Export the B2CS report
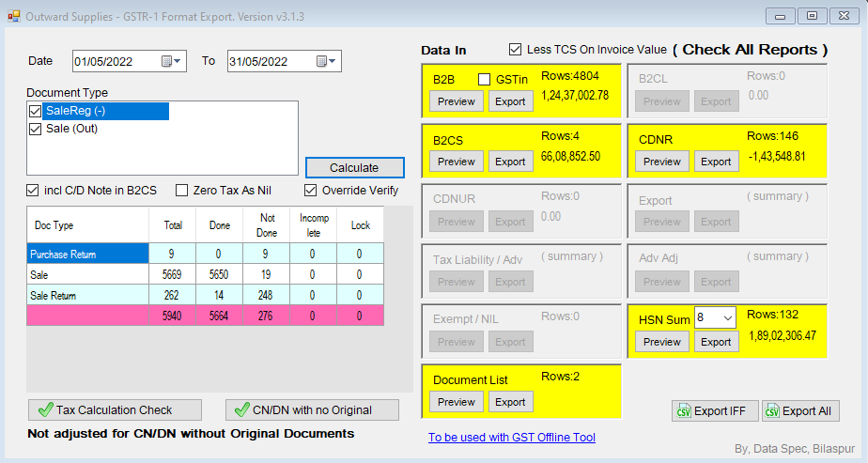Viewport: 868px width, 463px height. 510,162
